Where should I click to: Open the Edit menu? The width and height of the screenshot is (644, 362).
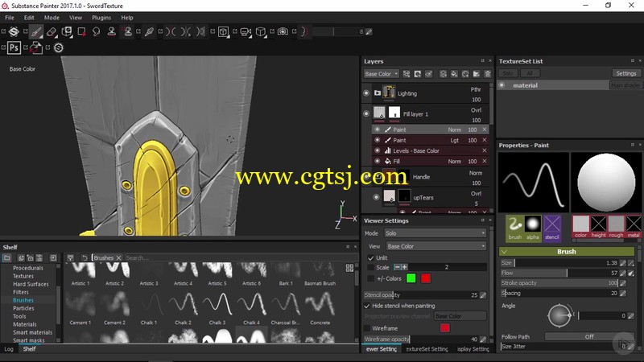pos(29,18)
